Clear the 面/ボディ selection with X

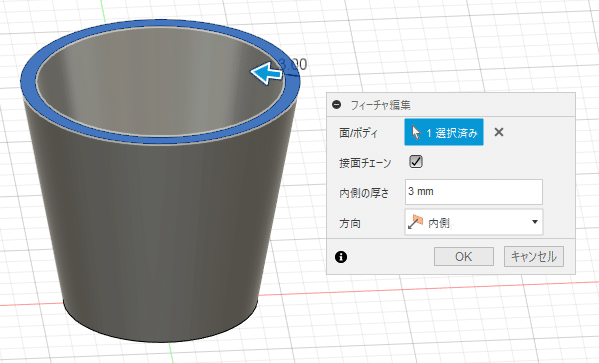pos(499,132)
